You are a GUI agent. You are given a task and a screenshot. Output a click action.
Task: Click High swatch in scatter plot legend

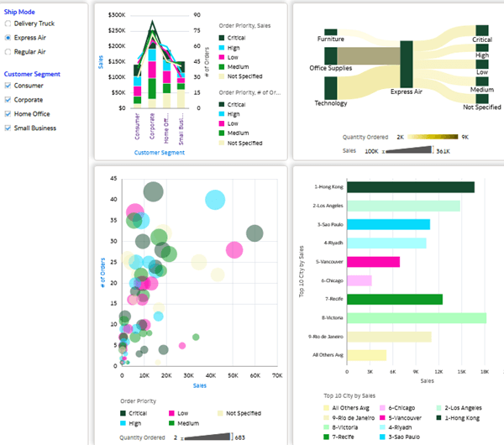tap(123, 423)
